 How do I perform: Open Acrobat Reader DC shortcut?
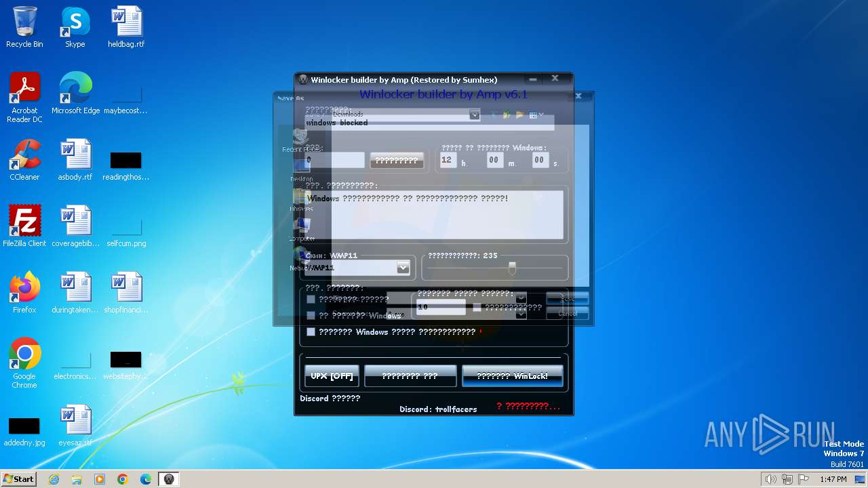click(24, 98)
